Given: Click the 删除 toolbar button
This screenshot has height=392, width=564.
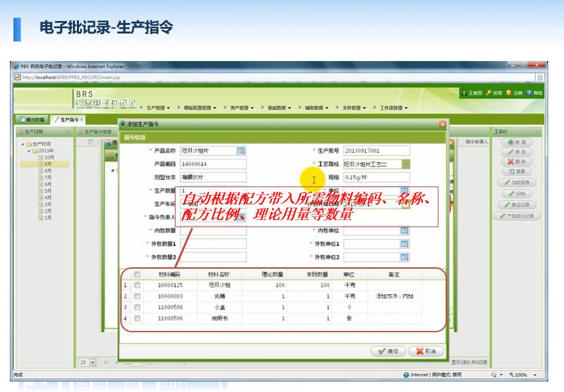Looking at the screenshot, I should pyautogui.click(x=517, y=162).
